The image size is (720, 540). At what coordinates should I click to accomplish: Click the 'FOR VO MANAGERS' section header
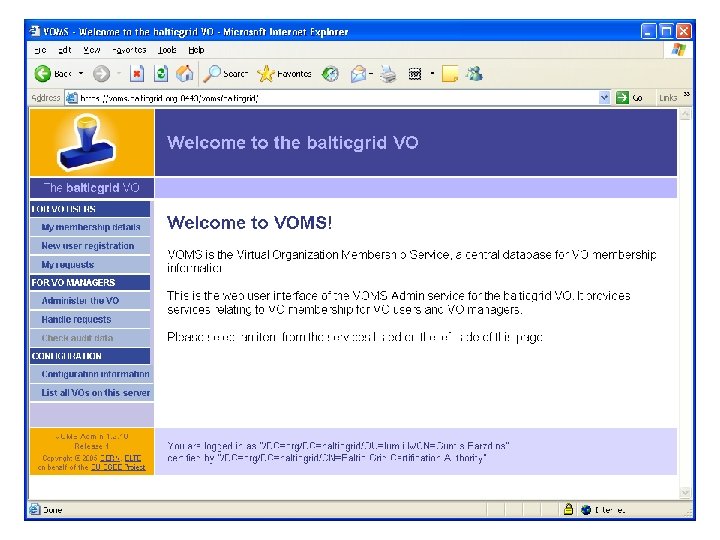(x=90, y=282)
